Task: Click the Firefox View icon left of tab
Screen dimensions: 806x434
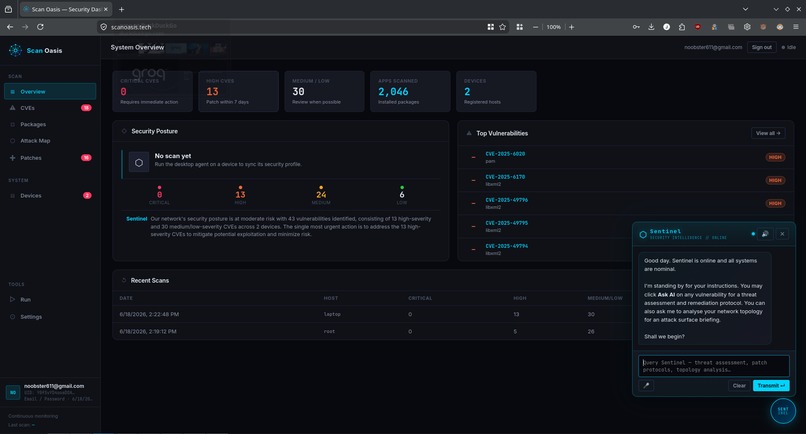Action: click(x=8, y=9)
